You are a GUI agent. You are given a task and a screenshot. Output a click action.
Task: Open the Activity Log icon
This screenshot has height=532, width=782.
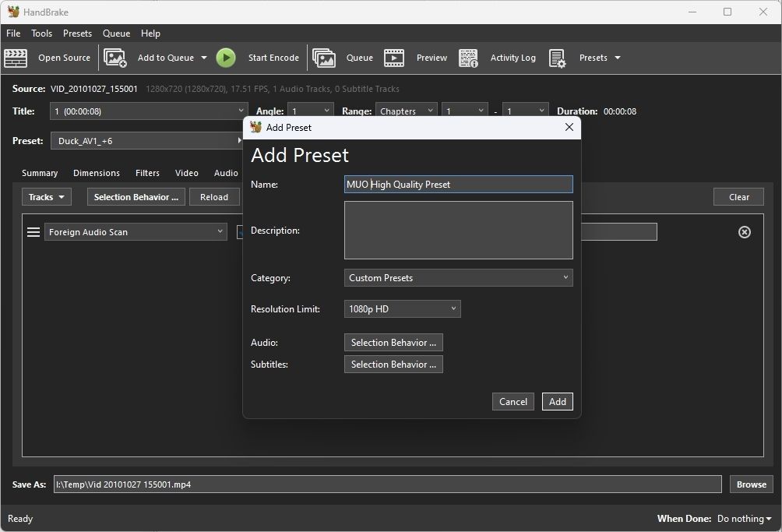(x=468, y=58)
